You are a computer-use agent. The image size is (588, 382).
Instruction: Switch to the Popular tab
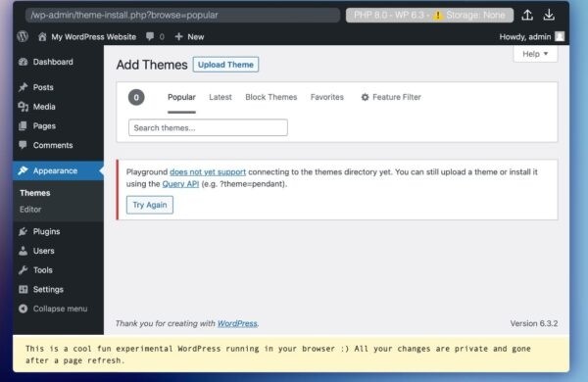(x=181, y=98)
